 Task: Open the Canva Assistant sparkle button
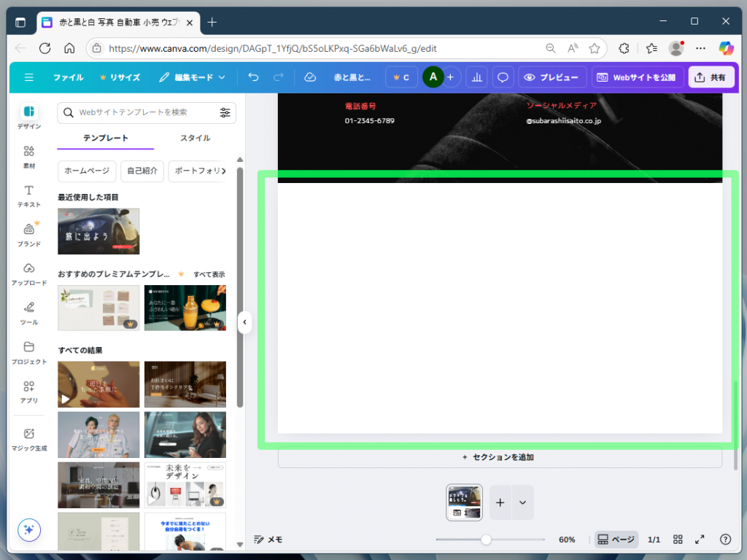coord(28,530)
